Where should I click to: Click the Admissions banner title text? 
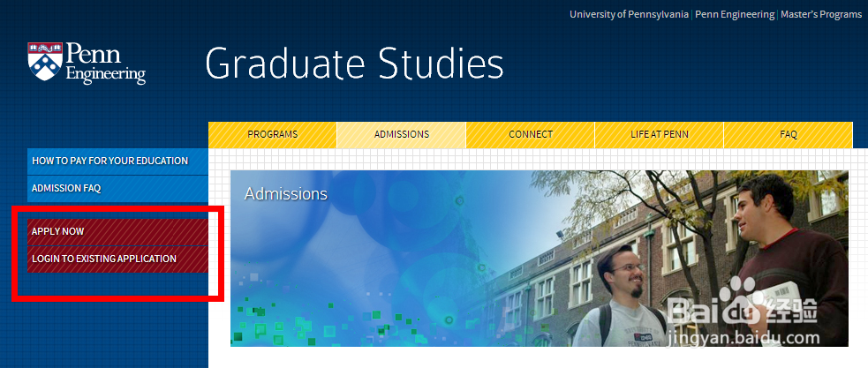pyautogui.click(x=285, y=194)
